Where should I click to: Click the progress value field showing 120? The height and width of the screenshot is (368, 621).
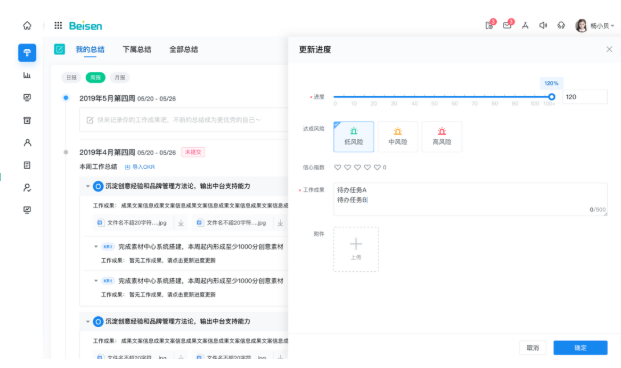point(585,97)
